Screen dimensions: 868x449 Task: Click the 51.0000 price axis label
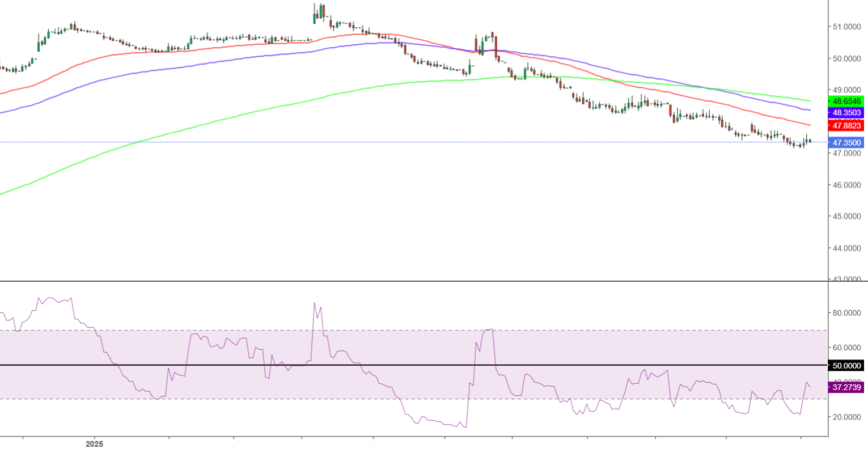click(846, 27)
